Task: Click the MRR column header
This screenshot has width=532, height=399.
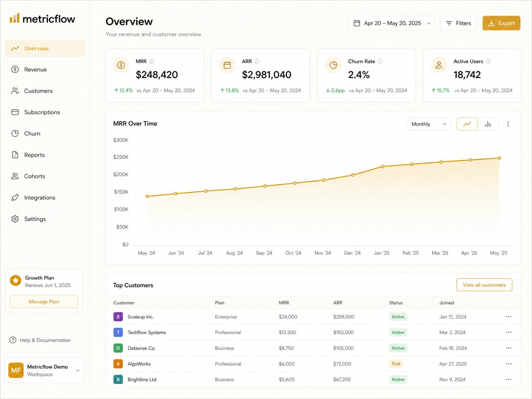Action: click(x=284, y=303)
